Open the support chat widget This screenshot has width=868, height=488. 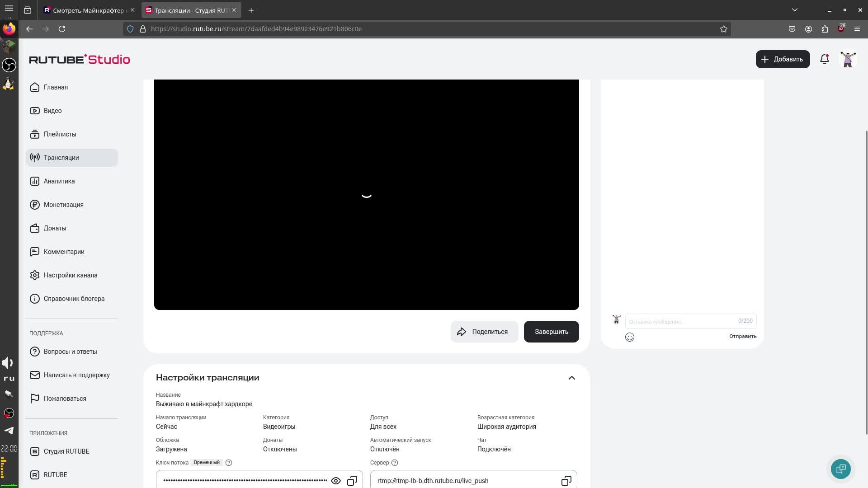(x=840, y=469)
